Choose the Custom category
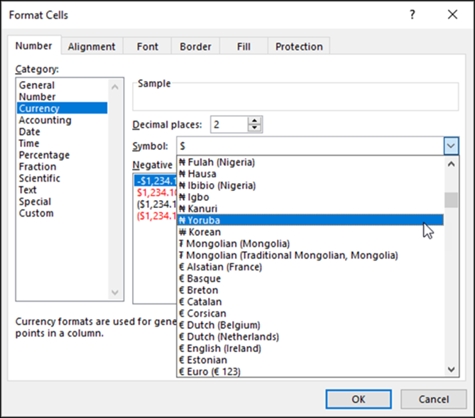 pos(36,213)
